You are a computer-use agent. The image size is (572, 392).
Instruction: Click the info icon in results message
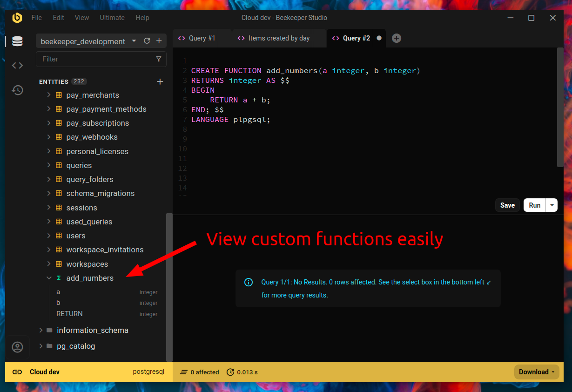pos(249,282)
